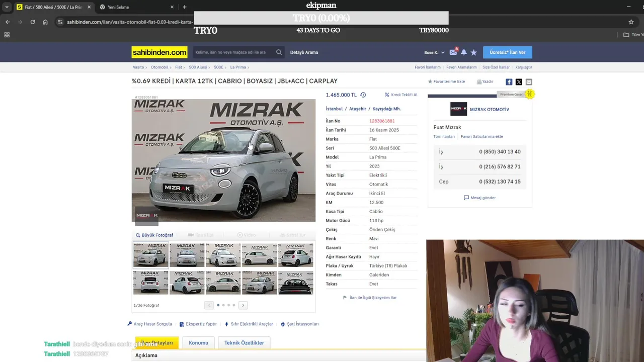Share listing on X
Viewport: 644px width, 362px height.
coord(519,82)
